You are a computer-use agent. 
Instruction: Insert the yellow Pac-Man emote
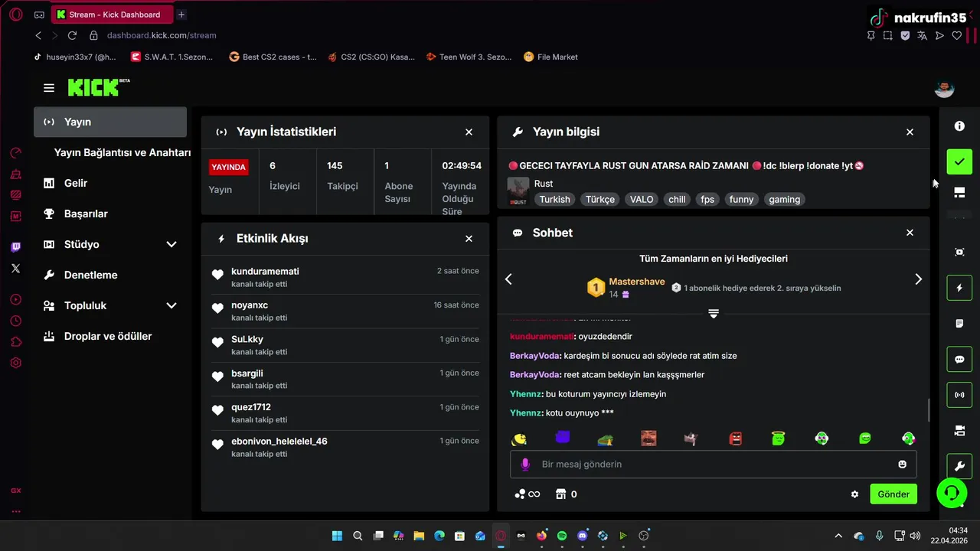tap(520, 439)
